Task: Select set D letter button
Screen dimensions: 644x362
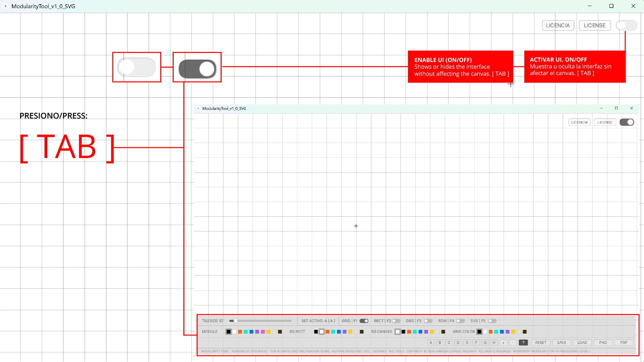Action: [458, 343]
